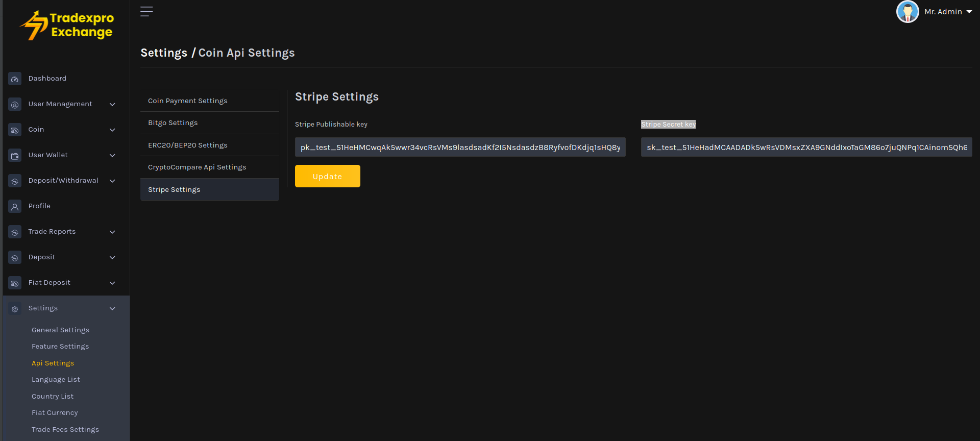The height and width of the screenshot is (441, 980).
Task: Click the User Management sidebar icon
Action: (15, 105)
